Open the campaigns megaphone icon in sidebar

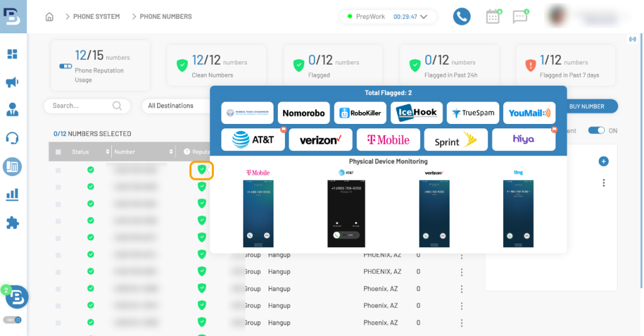[13, 82]
